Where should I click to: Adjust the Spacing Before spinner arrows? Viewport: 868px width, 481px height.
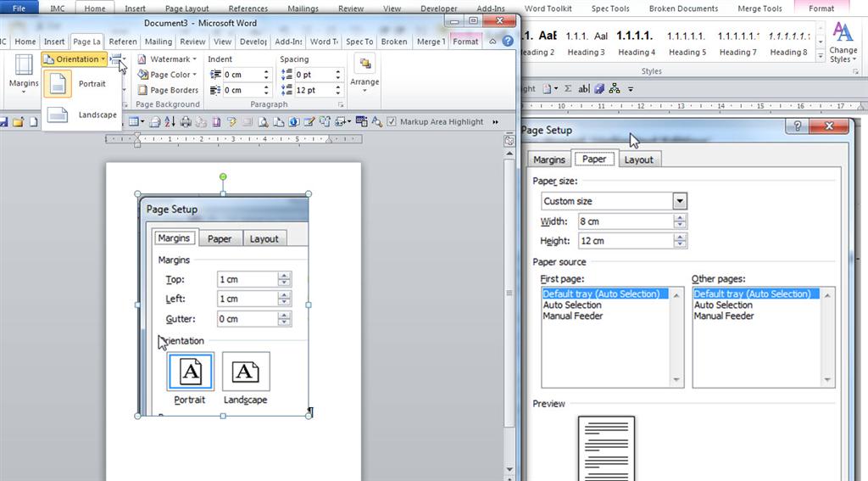coord(337,75)
